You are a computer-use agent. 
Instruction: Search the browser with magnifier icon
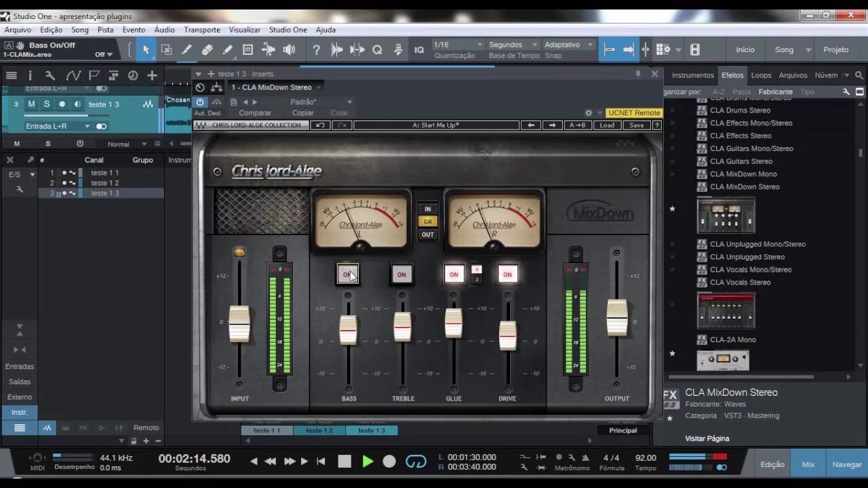pyautogui.click(x=859, y=75)
